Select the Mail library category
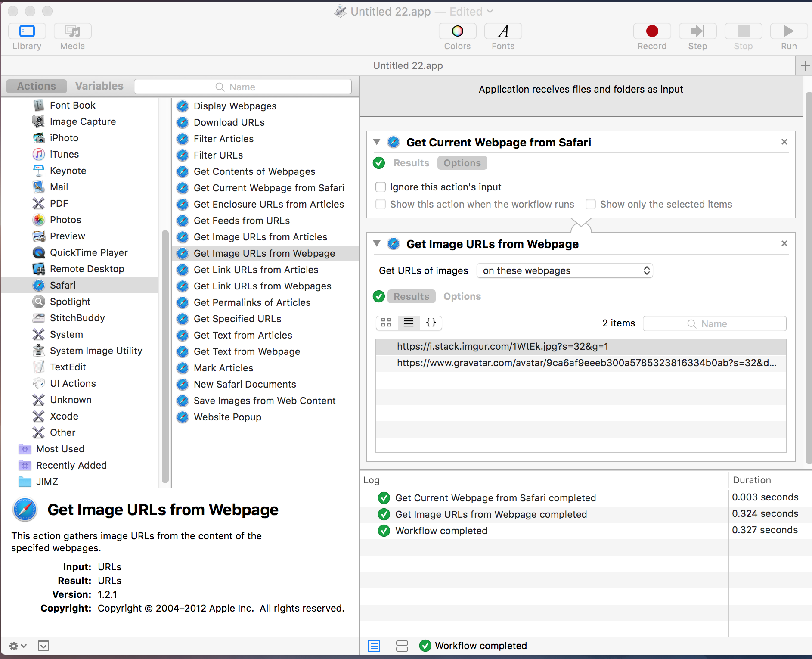Viewport: 812px width, 659px height. pos(80,187)
